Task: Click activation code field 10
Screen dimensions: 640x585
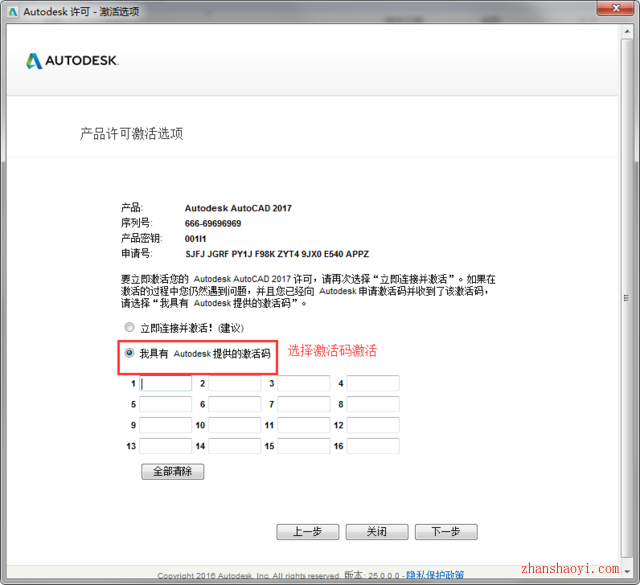Action: click(x=235, y=425)
